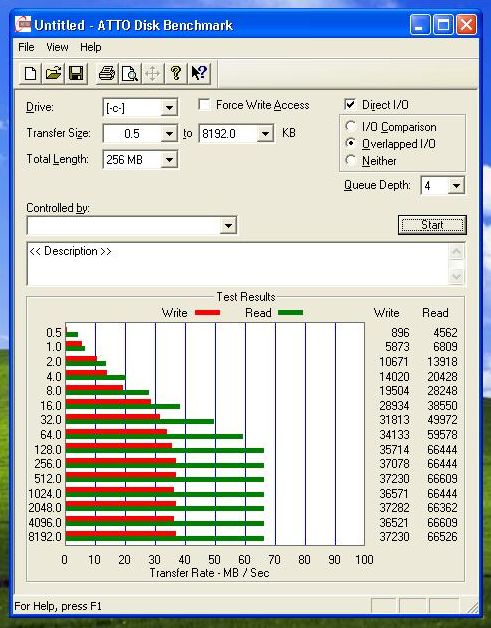The image size is (491, 628).
Task: Close the ATTO Disk Benchmark window
Action: click(467, 25)
